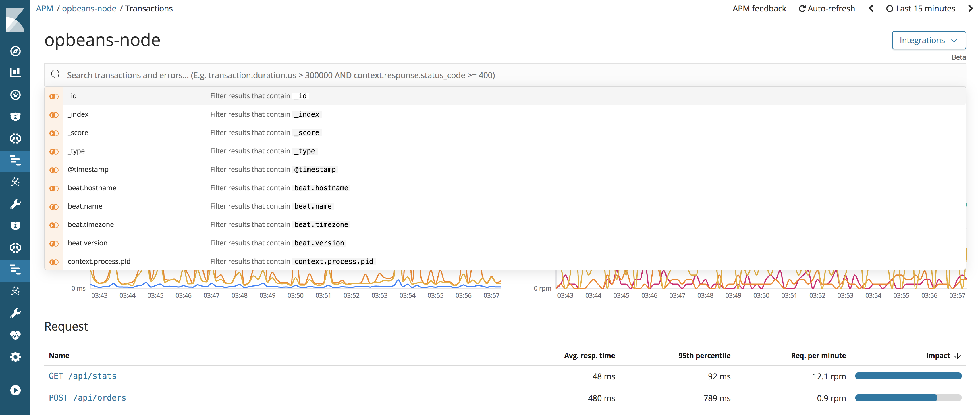The image size is (980, 415).
Task: Toggle the filter switch beside beat.hostname
Action: tap(54, 188)
